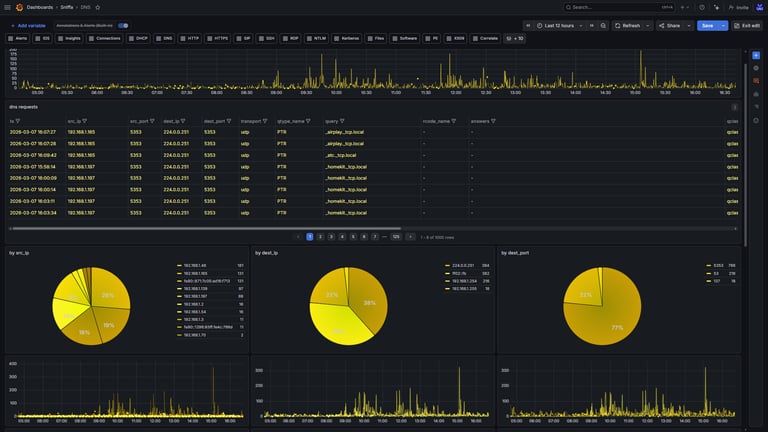Open the main hamburger menu
This screenshot has width=768, height=432.
pyautogui.click(x=7, y=7)
